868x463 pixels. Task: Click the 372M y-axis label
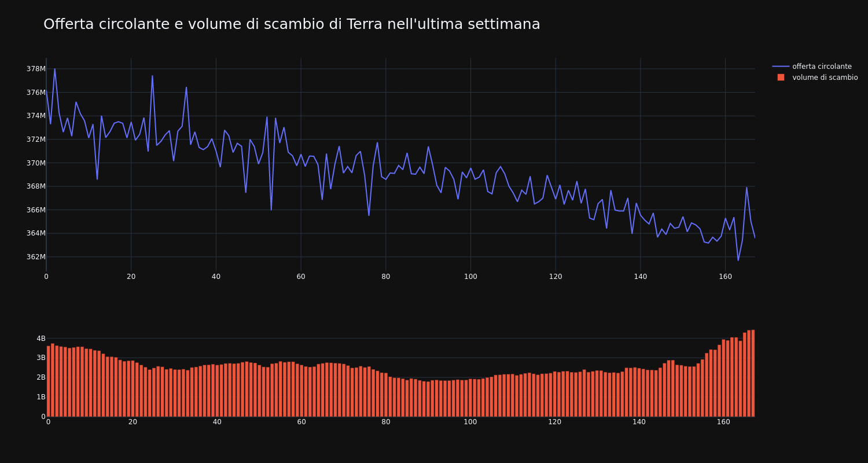click(36, 139)
